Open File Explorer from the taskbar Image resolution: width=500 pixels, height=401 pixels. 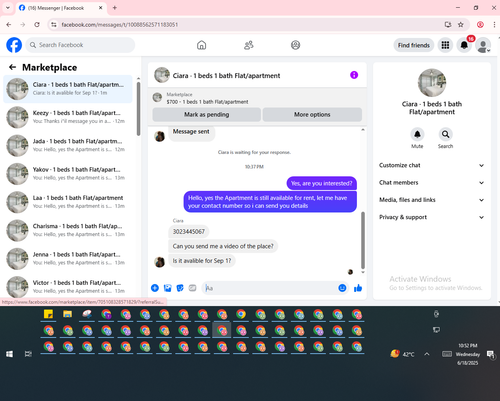click(x=68, y=314)
